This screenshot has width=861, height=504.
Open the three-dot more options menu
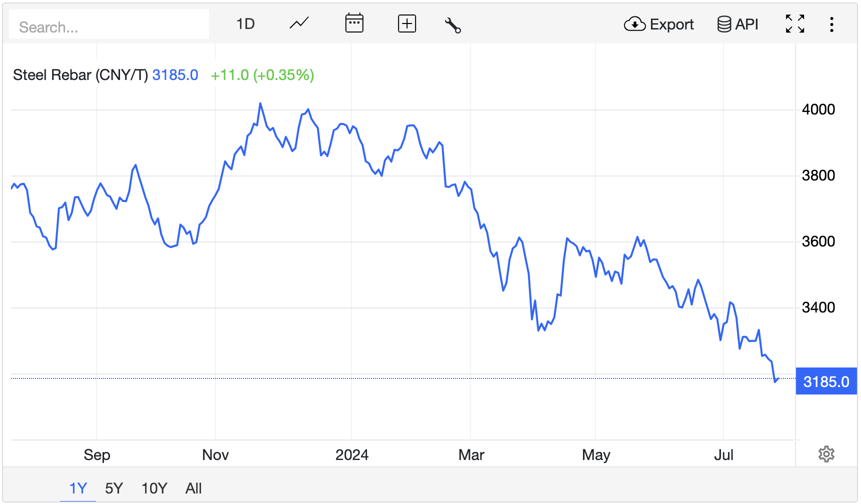pyautogui.click(x=831, y=24)
